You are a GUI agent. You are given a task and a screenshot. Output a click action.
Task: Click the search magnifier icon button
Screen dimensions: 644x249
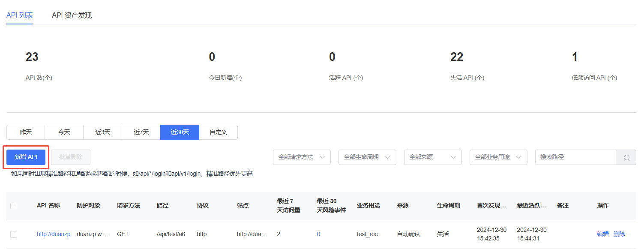point(626,157)
